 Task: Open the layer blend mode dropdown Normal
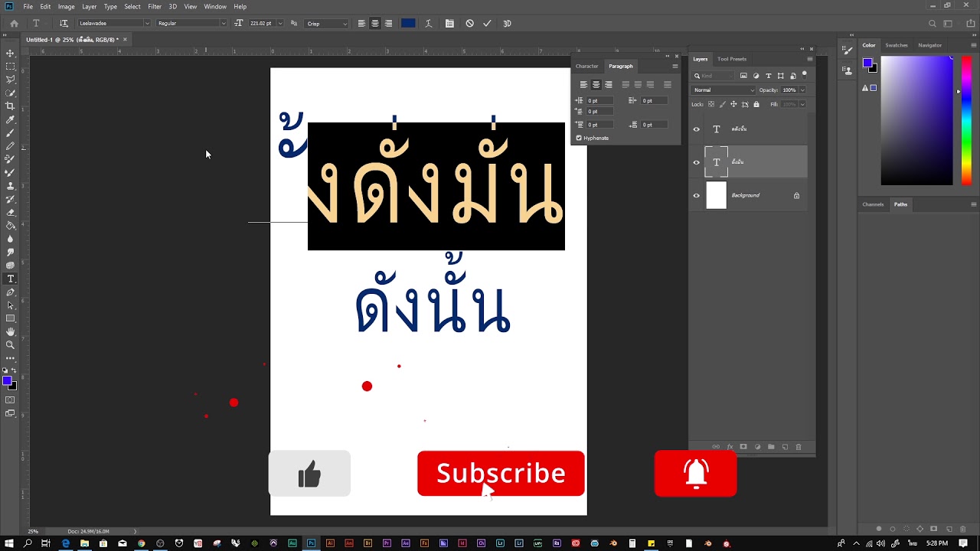(x=724, y=90)
